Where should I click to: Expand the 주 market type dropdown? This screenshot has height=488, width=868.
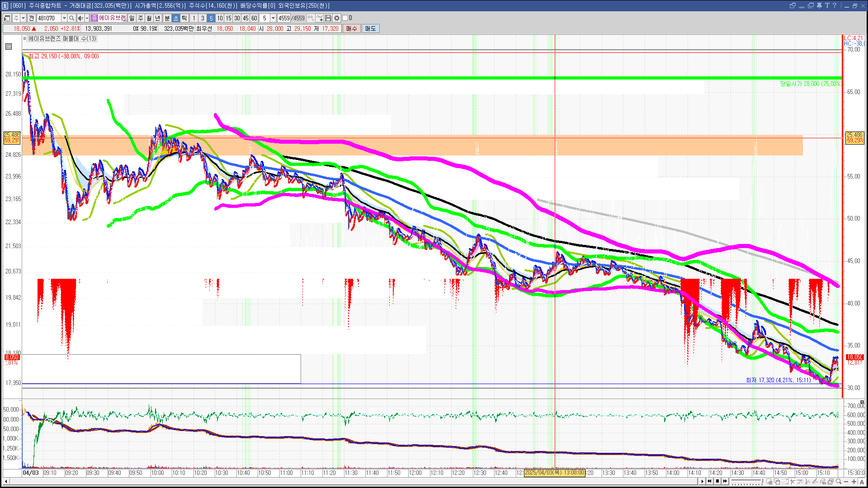[23, 18]
